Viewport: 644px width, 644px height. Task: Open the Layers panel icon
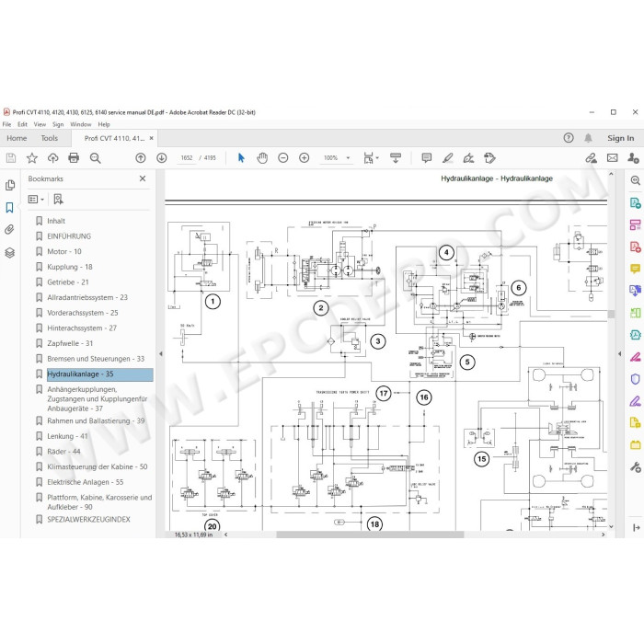(9, 253)
